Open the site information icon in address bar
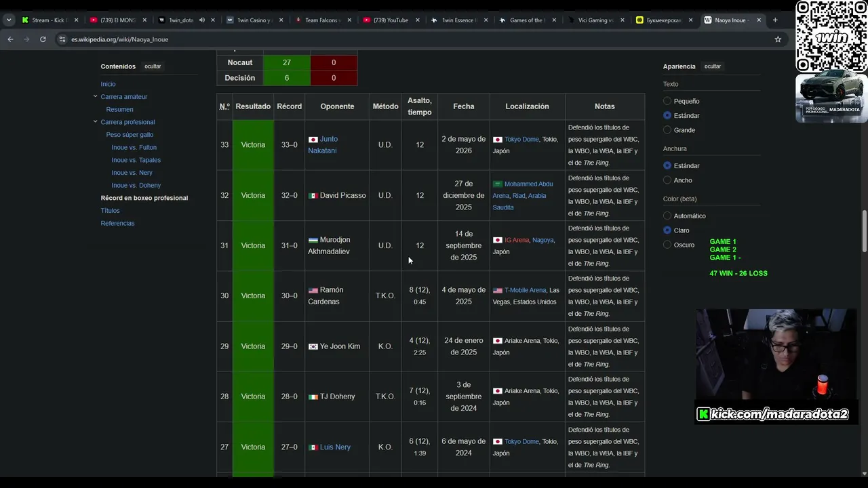Image resolution: width=868 pixels, height=488 pixels. (62, 39)
